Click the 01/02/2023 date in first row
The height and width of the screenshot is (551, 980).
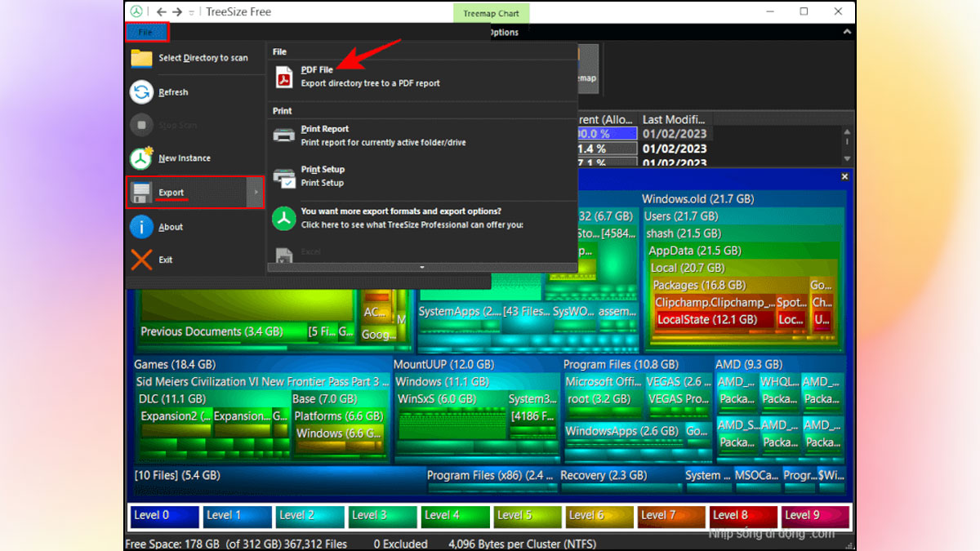click(x=674, y=134)
